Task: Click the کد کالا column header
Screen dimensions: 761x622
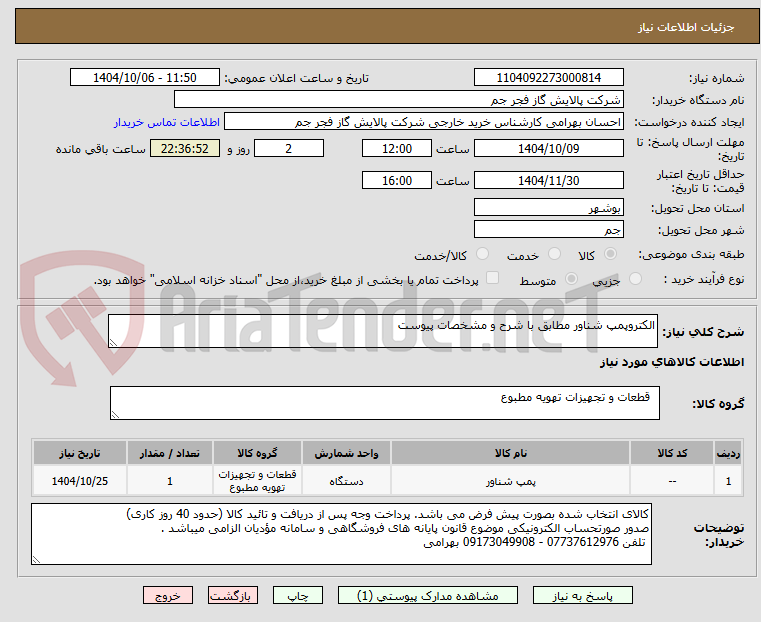Action: 672,453
